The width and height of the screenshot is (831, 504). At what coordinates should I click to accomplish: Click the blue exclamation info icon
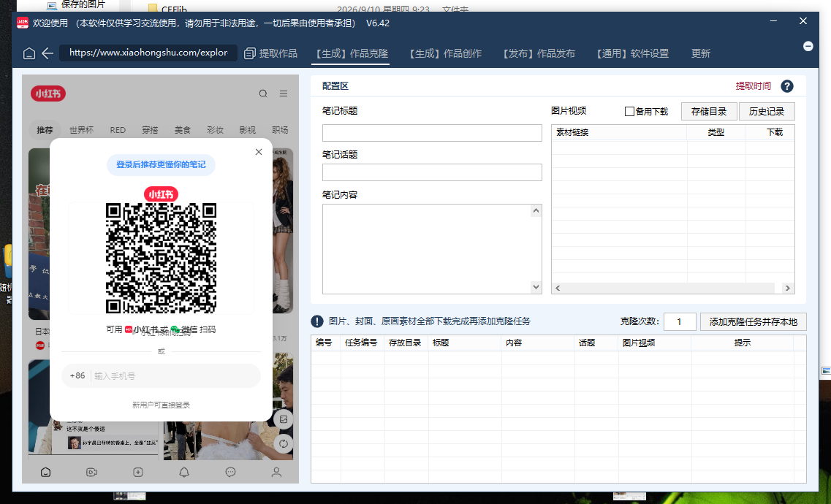(x=317, y=321)
